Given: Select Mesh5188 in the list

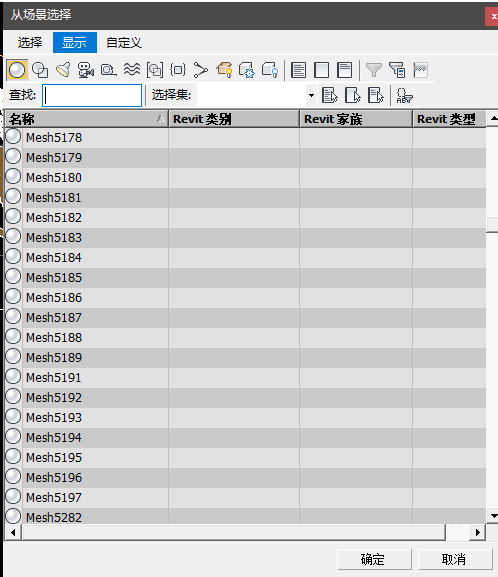Looking at the screenshot, I should (54, 337).
